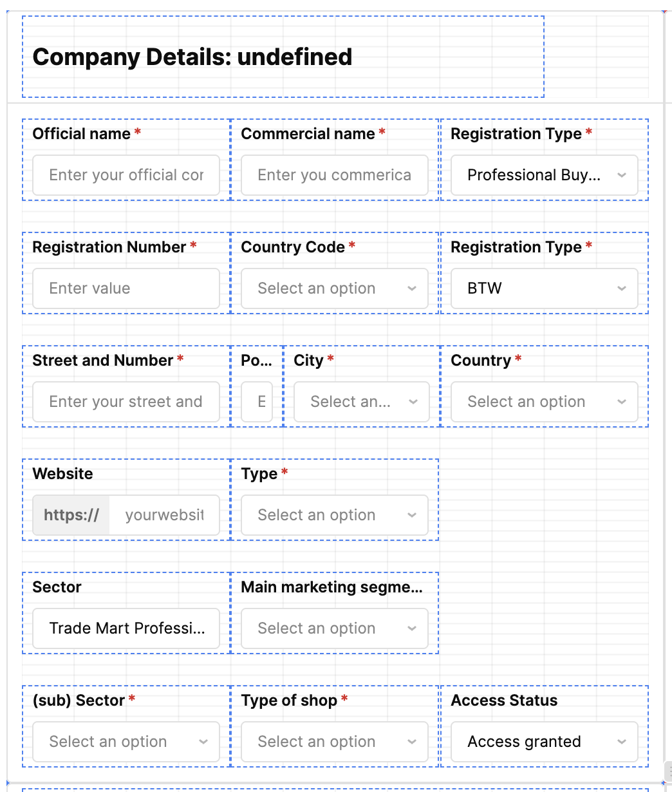Focus the Commercial name input box
Image resolution: width=672 pixels, height=792 pixels.
pos(334,175)
